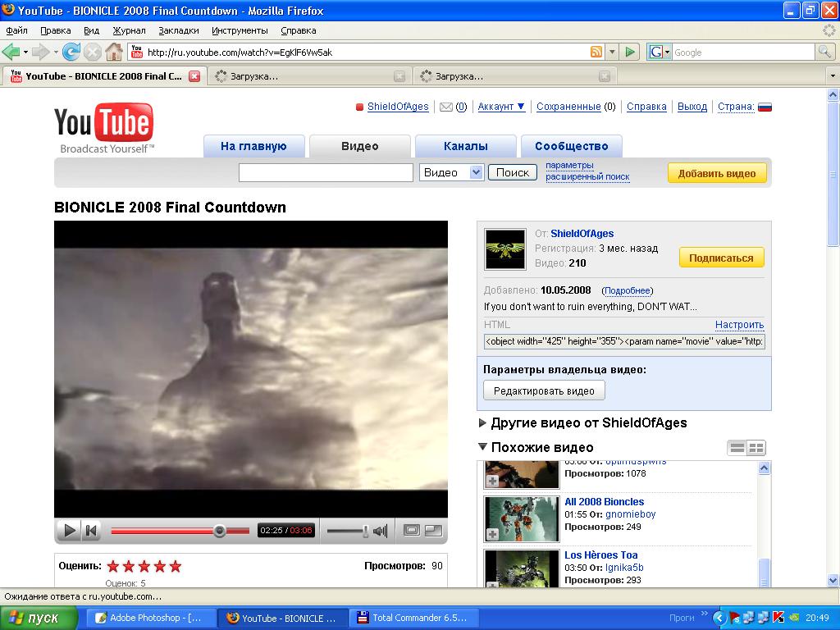The width and height of the screenshot is (840, 630).
Task: Click the YouTube search input field
Action: pyautogui.click(x=326, y=172)
